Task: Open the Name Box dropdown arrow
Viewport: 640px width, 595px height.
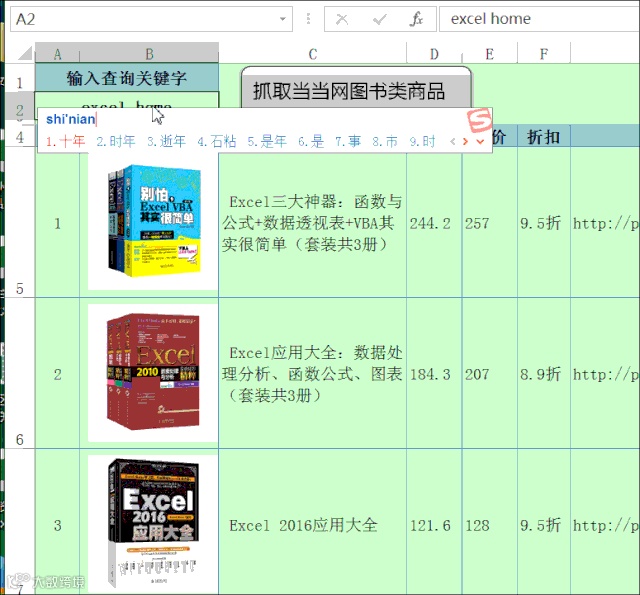Action: coord(282,19)
